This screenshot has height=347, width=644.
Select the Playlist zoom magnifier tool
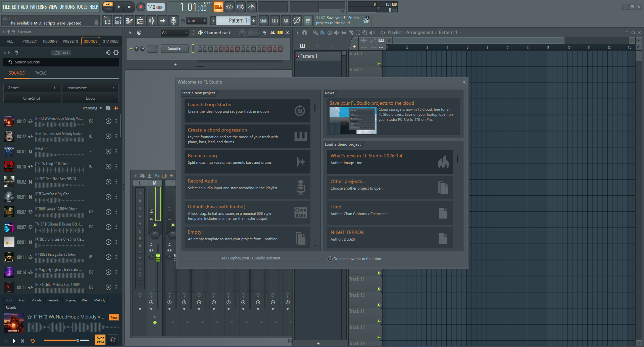point(365,33)
